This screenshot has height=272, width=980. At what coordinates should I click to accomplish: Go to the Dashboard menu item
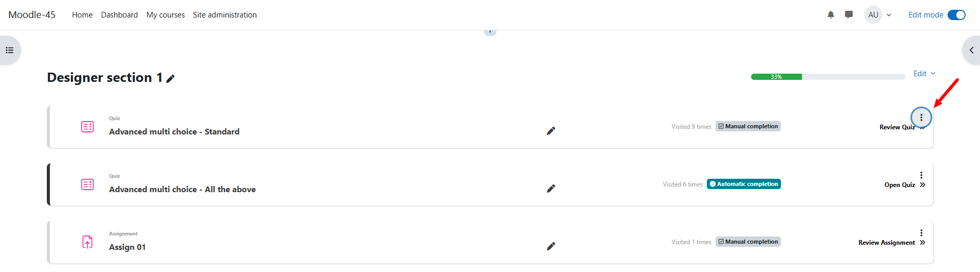click(x=119, y=15)
